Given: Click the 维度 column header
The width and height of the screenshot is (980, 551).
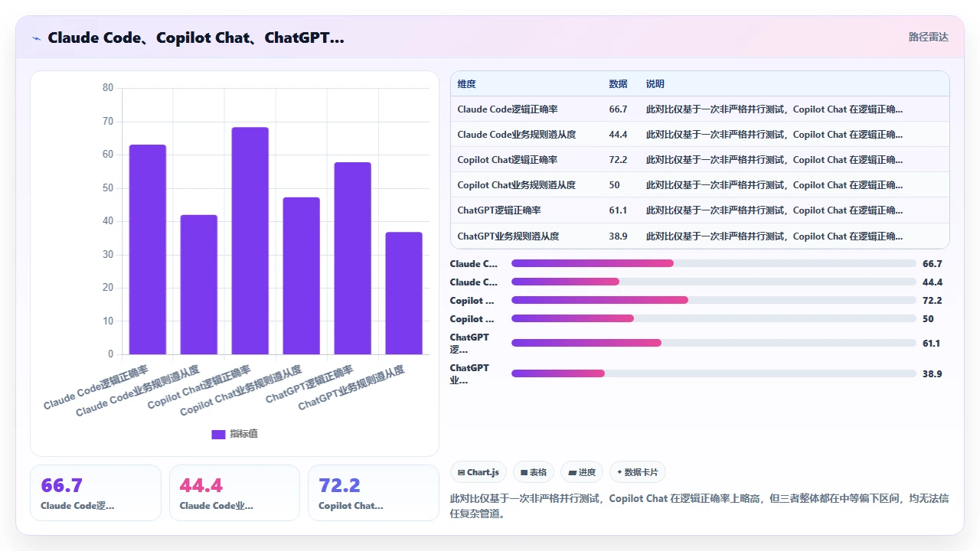Looking at the screenshot, I should [x=466, y=84].
